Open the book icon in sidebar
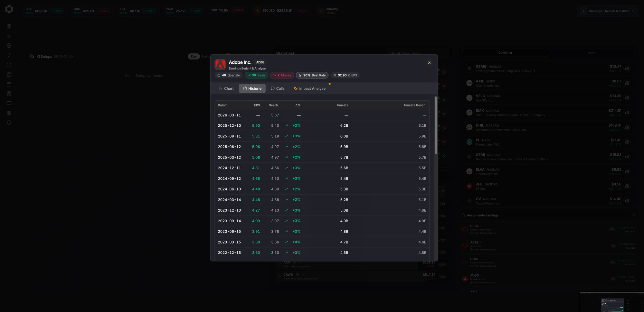 click(9, 104)
